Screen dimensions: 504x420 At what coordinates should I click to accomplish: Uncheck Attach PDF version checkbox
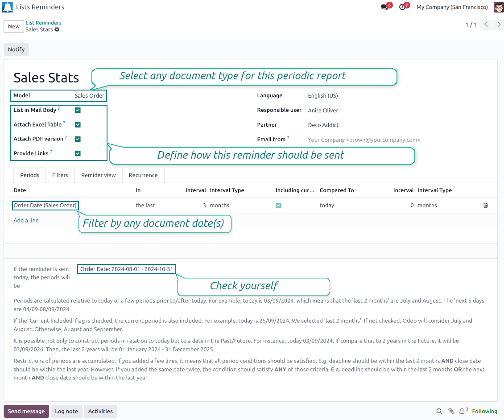coord(78,139)
